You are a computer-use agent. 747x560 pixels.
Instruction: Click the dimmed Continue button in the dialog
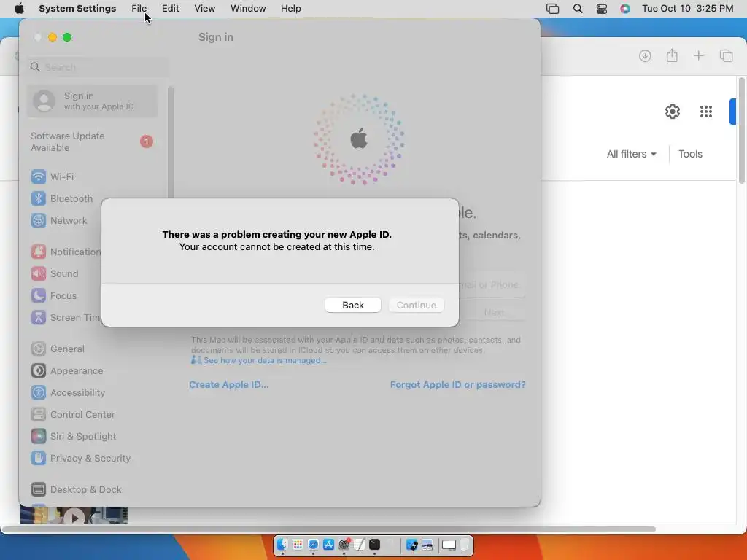pos(417,305)
